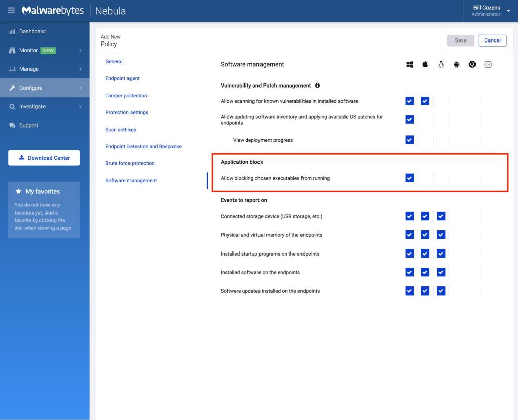
Task: Toggle View deployment progress checkbox
Action: 410,140
